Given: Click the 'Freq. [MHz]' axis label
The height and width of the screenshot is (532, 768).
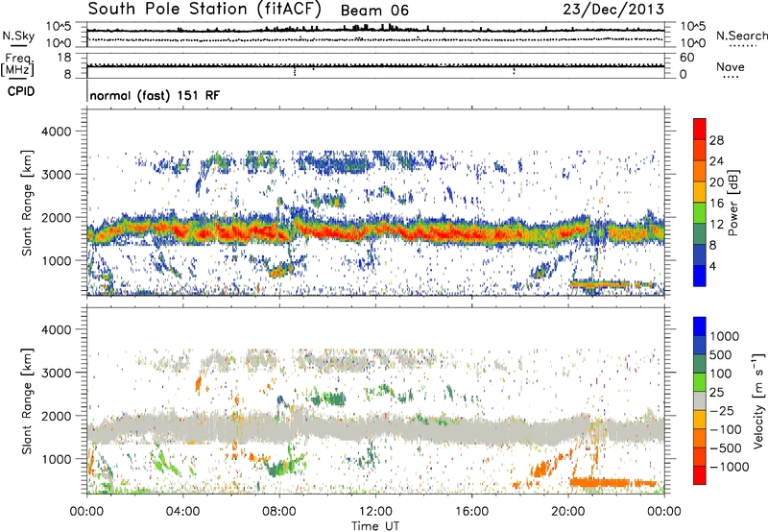Looking at the screenshot, I should [17, 65].
